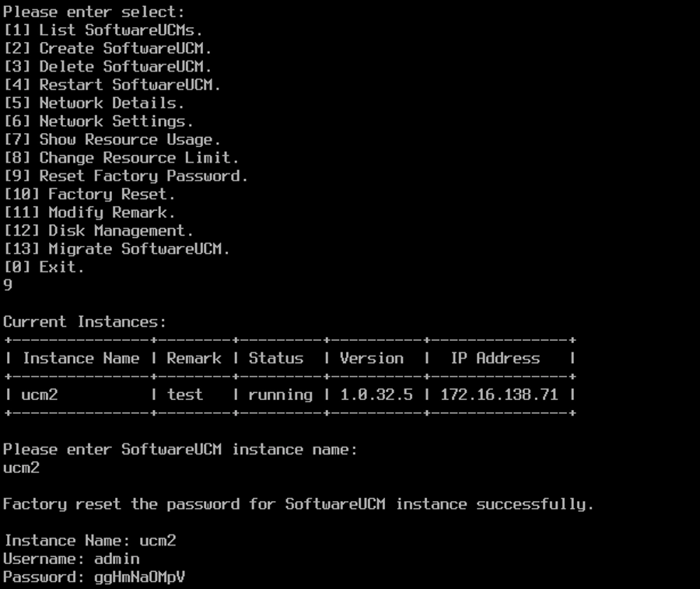The image size is (700, 589).
Task: Click Migrate SoftwareUCM menu line
Action: click(117, 249)
